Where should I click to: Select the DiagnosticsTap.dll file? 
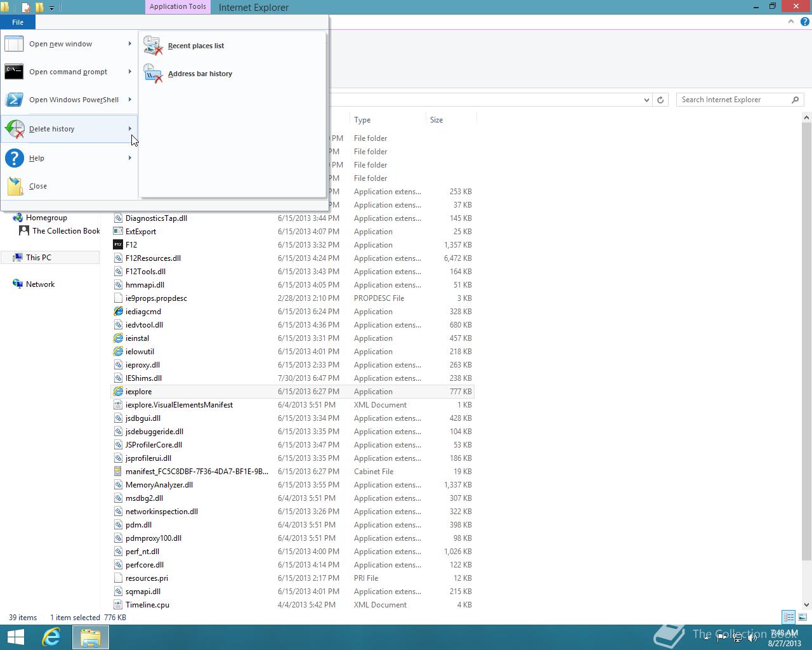click(x=292, y=218)
